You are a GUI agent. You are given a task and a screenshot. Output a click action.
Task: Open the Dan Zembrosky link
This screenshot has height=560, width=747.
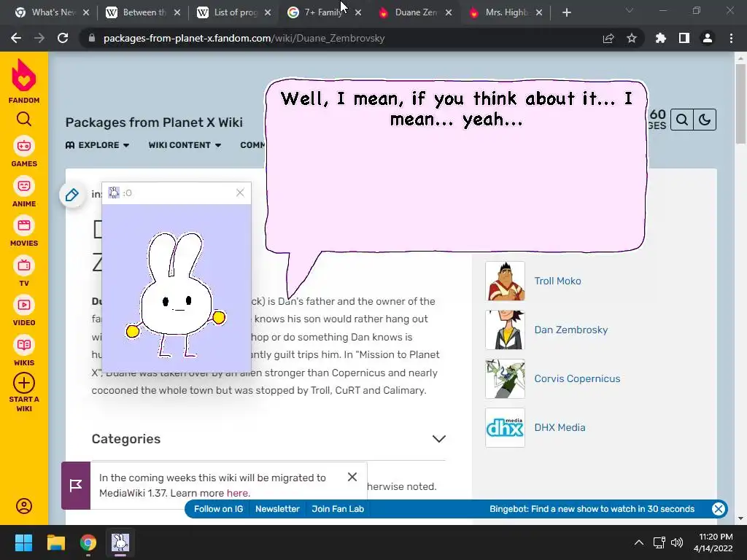(570, 330)
